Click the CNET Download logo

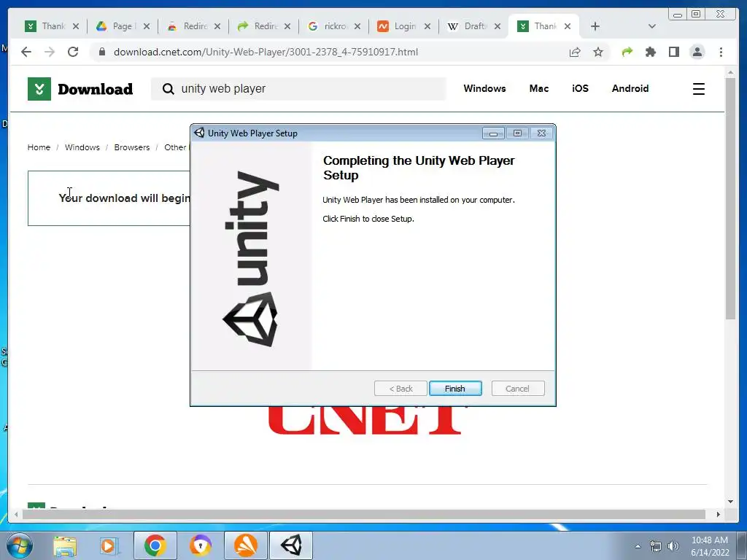(x=80, y=89)
